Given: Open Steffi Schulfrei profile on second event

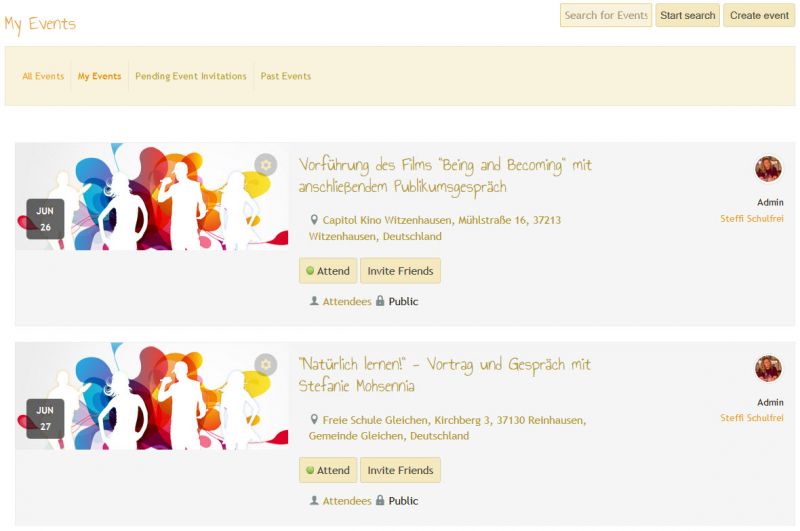Looking at the screenshot, I should [752, 418].
